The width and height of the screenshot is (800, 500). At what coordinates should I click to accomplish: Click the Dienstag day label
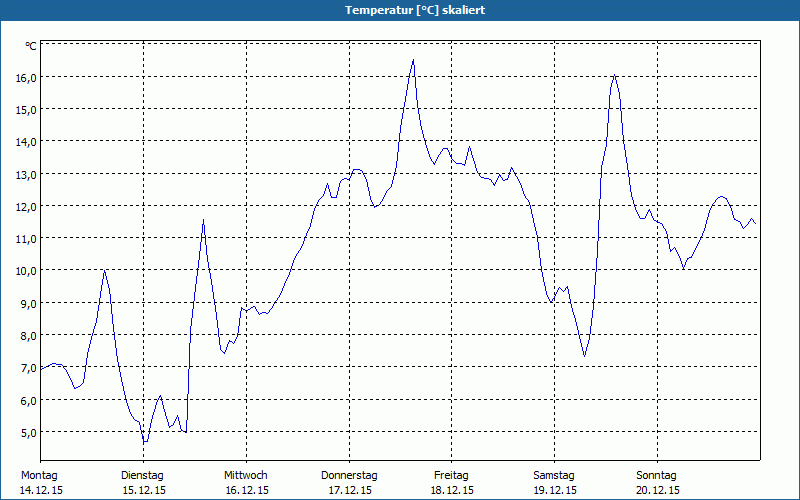142,476
